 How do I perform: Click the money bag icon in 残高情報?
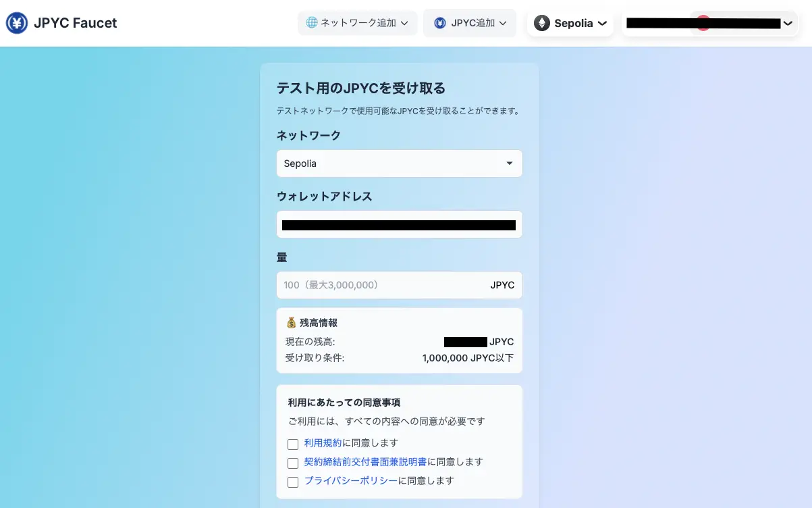click(290, 322)
